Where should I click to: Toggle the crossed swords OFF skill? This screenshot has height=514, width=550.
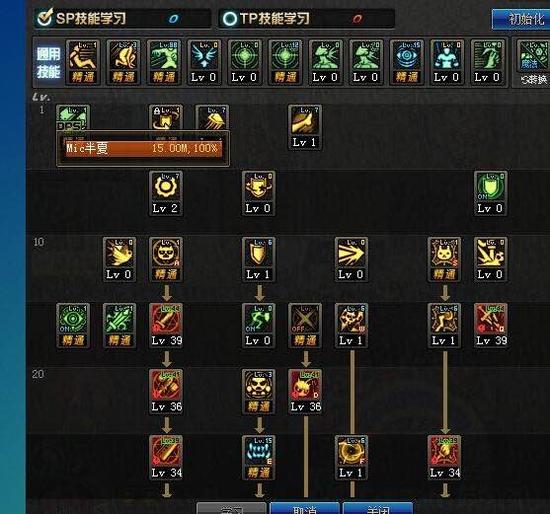point(305,325)
